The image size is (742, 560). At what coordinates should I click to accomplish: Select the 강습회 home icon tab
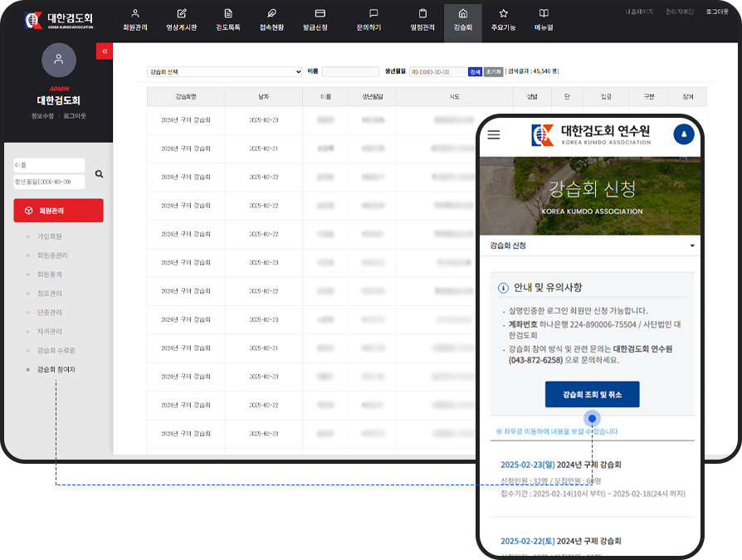(463, 22)
